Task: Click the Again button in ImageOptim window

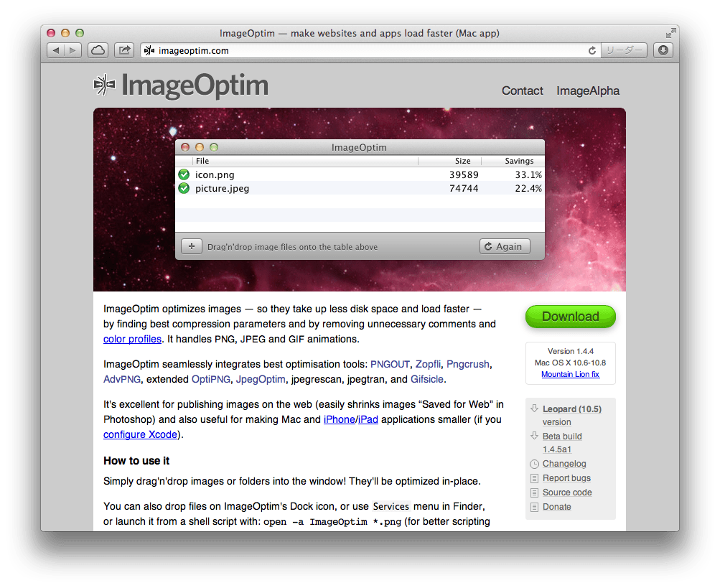Action: click(x=505, y=246)
